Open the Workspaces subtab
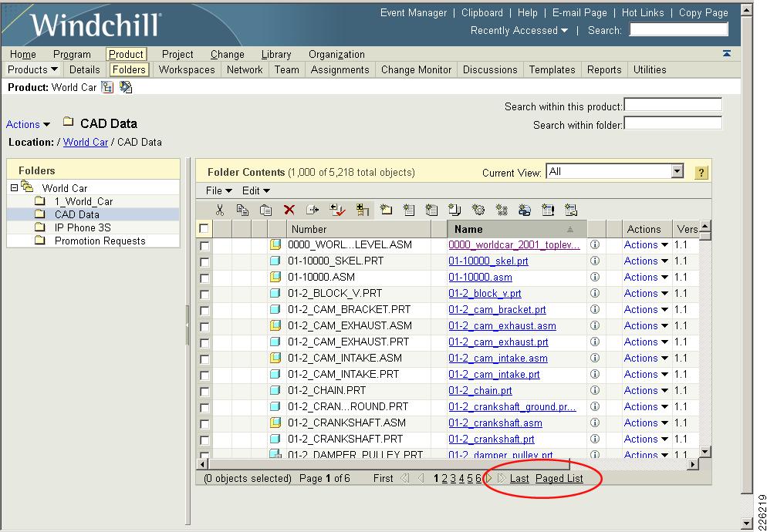Viewport: 767px width, 532px height. [187, 69]
